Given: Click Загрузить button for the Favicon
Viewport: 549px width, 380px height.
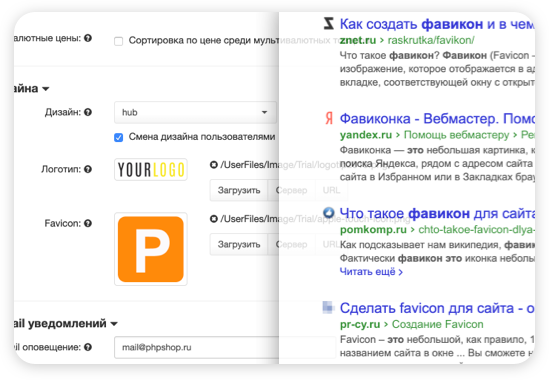Looking at the screenshot, I should pos(239,244).
